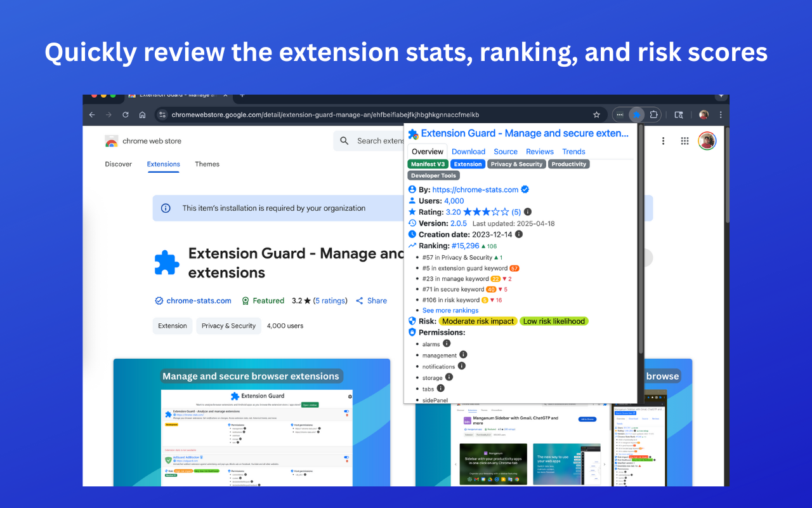
Task: Click the info icon next to management permission
Action: [463, 354]
